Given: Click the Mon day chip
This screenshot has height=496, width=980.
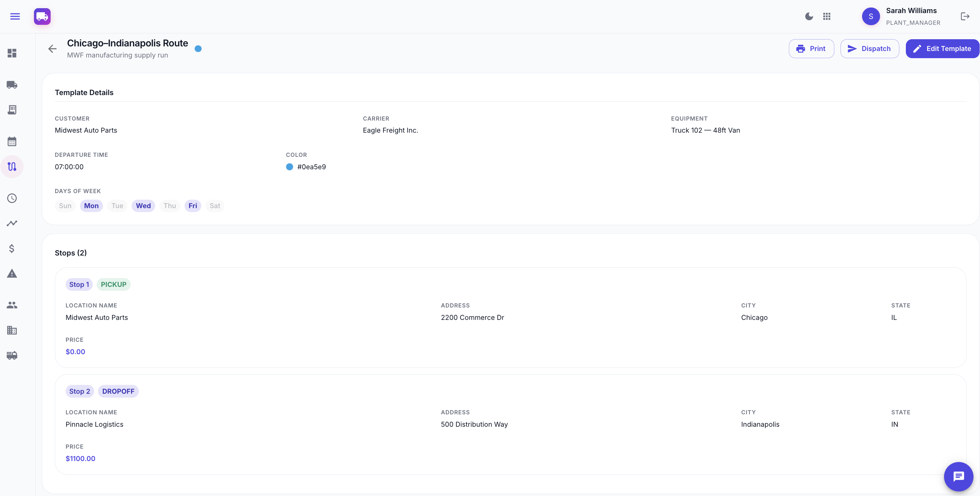Looking at the screenshot, I should pos(91,206).
